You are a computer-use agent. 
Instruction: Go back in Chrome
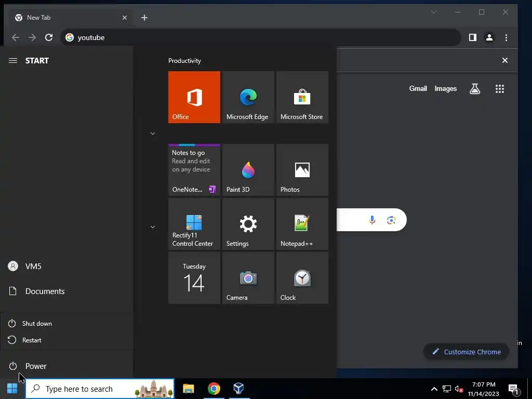[16, 37]
